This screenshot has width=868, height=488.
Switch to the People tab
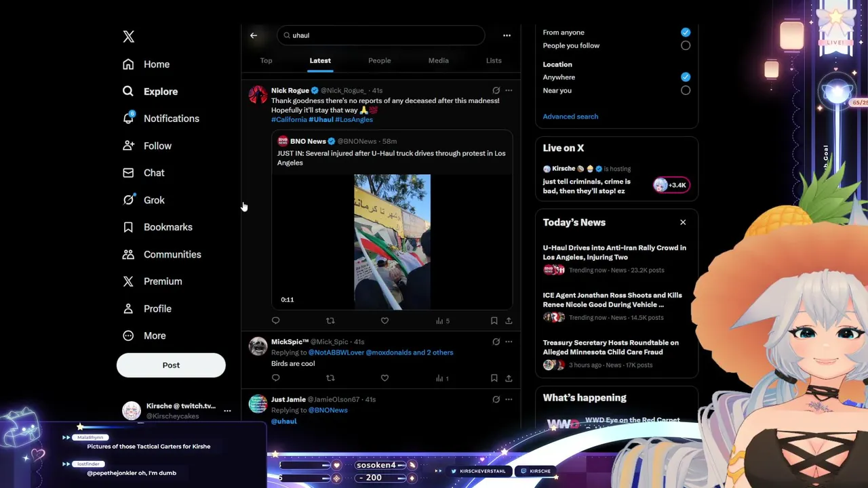(379, 60)
